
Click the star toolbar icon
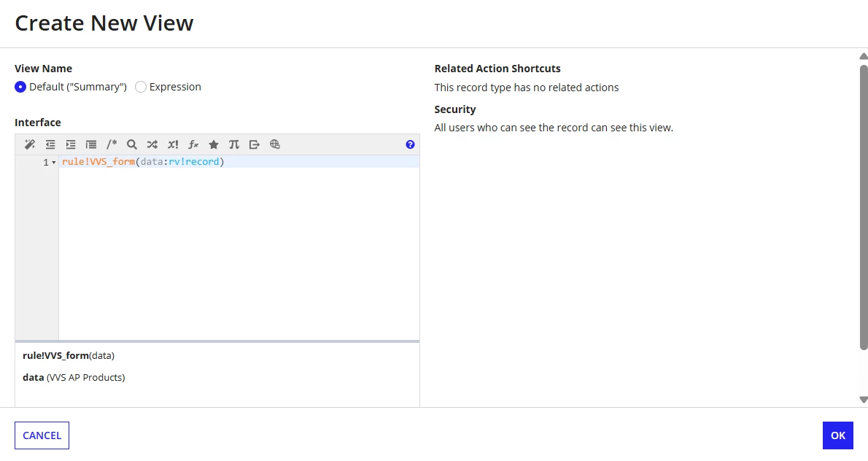tap(214, 144)
